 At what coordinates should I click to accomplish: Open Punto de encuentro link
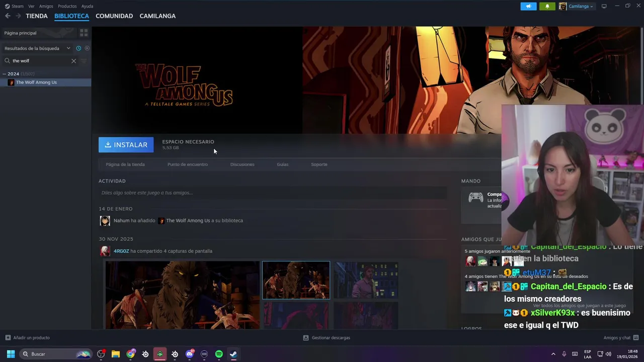tap(187, 164)
